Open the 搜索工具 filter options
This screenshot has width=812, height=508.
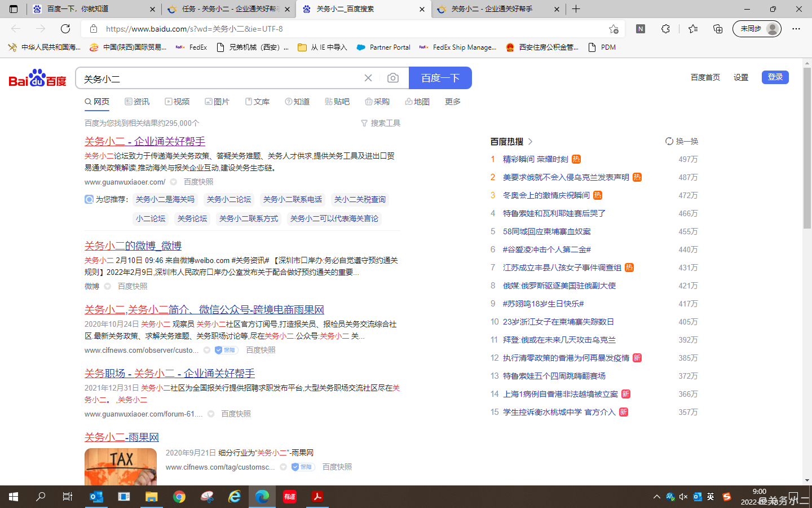tap(381, 123)
